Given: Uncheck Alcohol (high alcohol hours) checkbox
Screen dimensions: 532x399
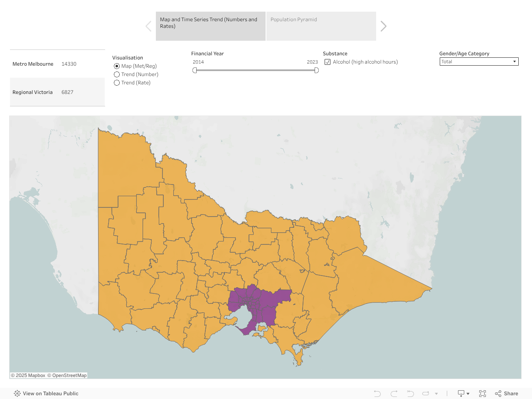Looking at the screenshot, I should [x=328, y=62].
